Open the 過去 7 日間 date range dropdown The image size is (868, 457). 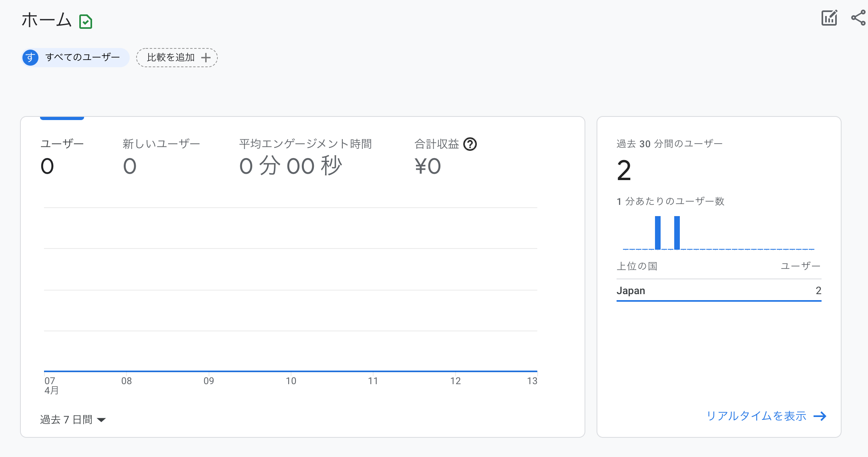(x=73, y=419)
